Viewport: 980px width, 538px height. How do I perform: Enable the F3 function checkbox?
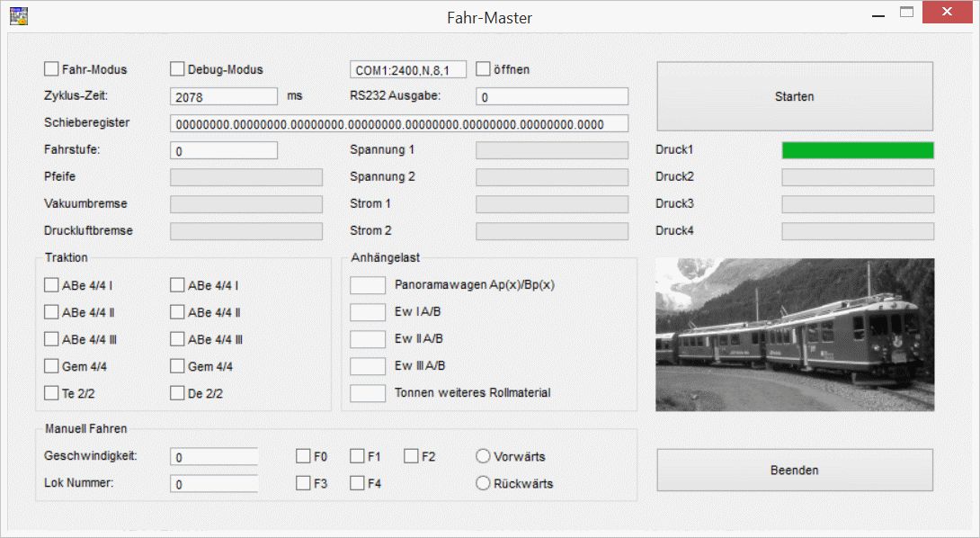click(x=303, y=483)
